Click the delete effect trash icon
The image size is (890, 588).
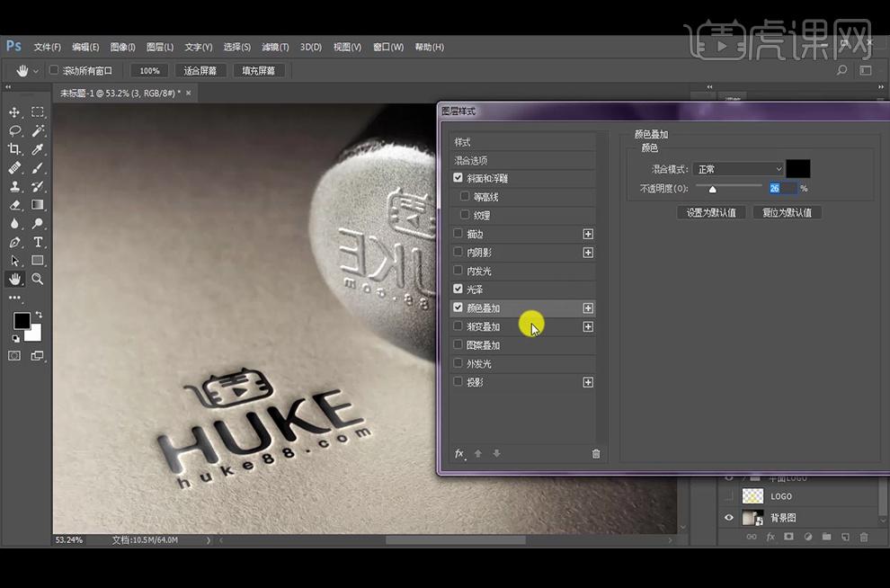pyautogui.click(x=596, y=453)
